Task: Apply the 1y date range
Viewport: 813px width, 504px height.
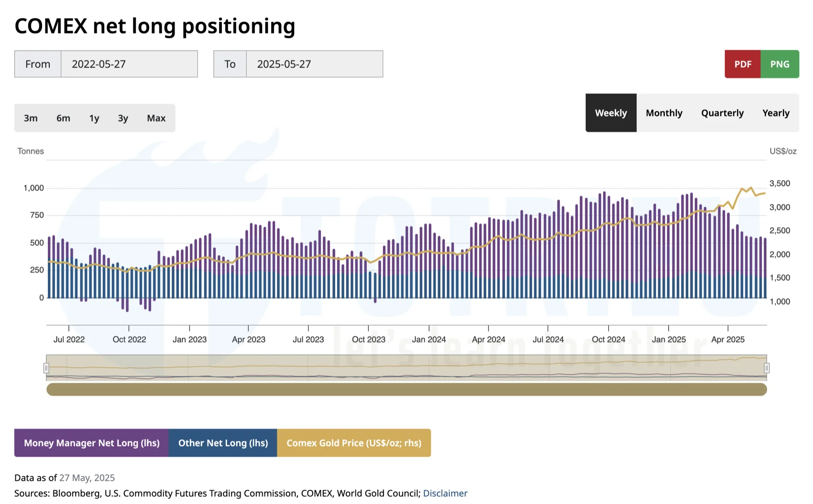Action: click(x=94, y=118)
